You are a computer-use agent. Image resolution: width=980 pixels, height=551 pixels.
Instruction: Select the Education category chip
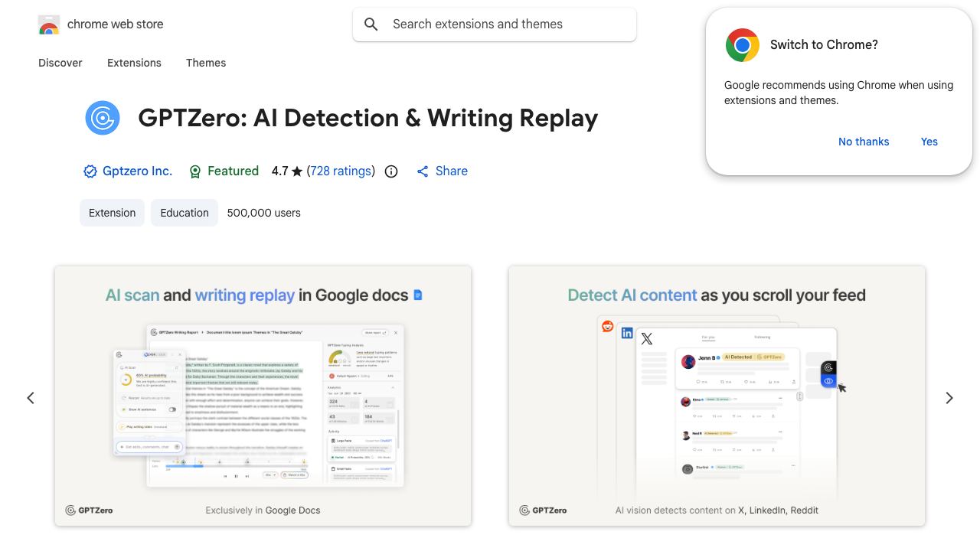[185, 213]
